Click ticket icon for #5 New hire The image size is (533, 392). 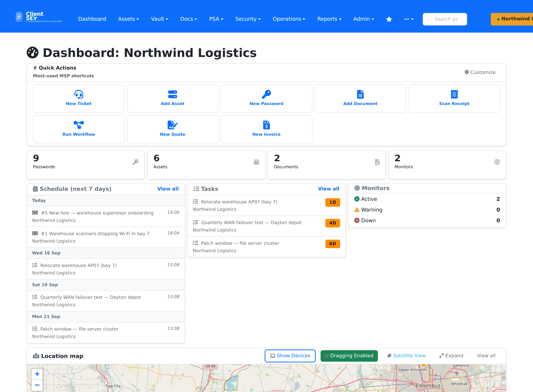(x=35, y=212)
